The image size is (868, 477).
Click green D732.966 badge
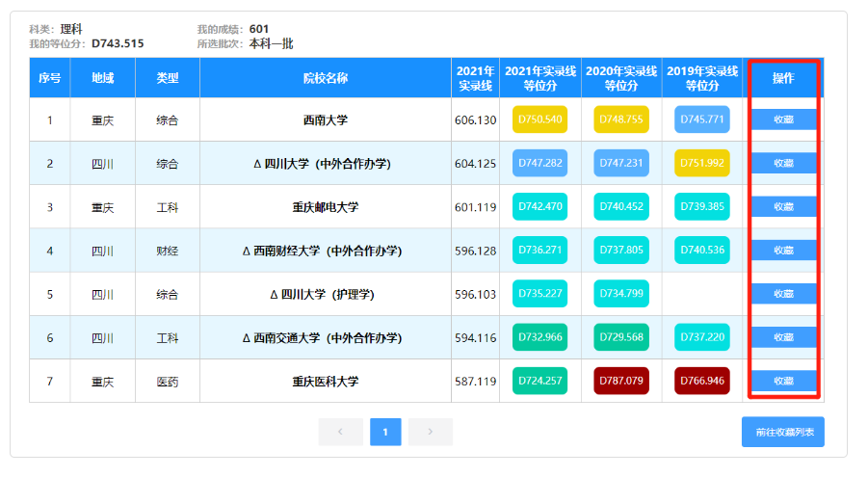coord(539,337)
